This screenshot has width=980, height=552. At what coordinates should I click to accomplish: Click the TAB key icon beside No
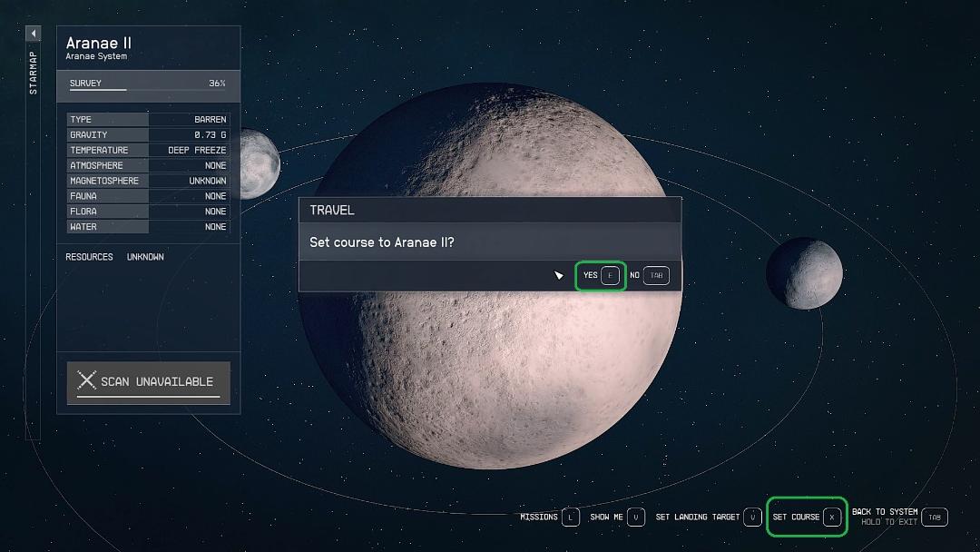656,276
